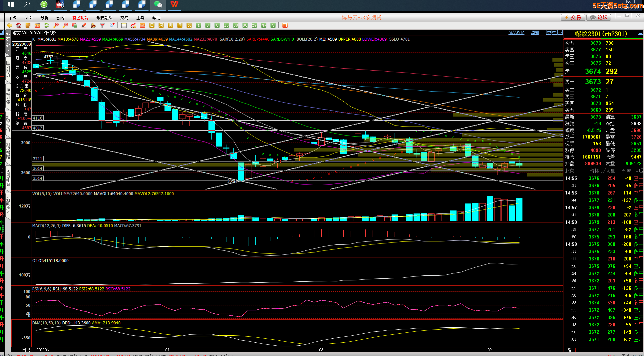Toggle the side panel layout icon
This screenshot has height=356, width=644.
pyautogui.click(x=560, y=32)
